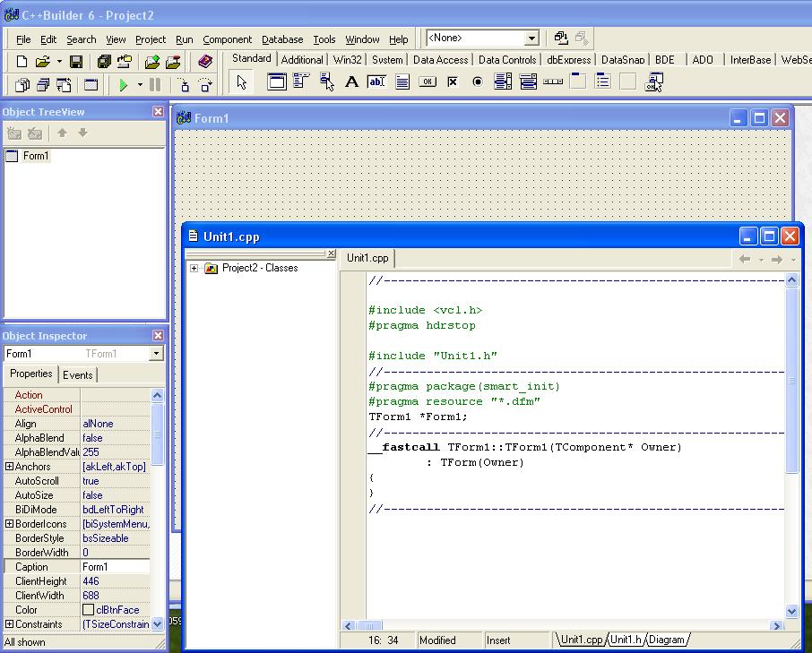Select the RadioButton palette component
The width and height of the screenshot is (812, 653).
(478, 82)
